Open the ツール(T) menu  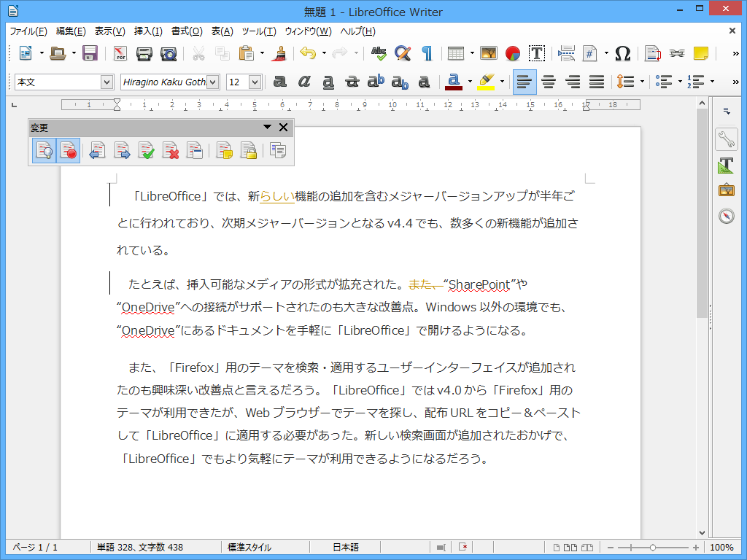[259, 31]
